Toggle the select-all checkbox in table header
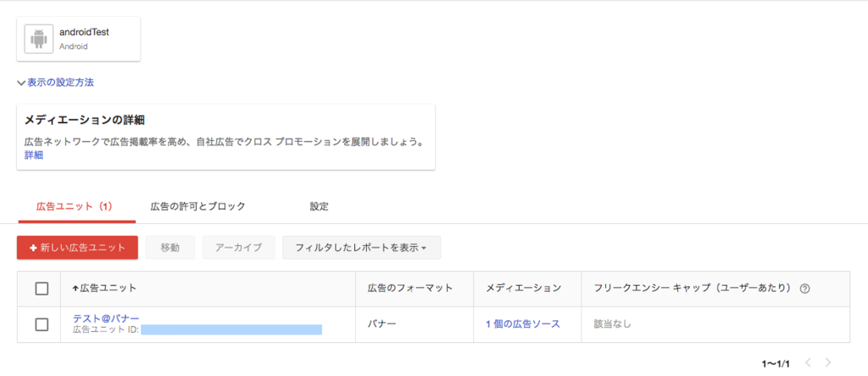Image resolution: width=868 pixels, height=376 pixels. pyautogui.click(x=42, y=289)
